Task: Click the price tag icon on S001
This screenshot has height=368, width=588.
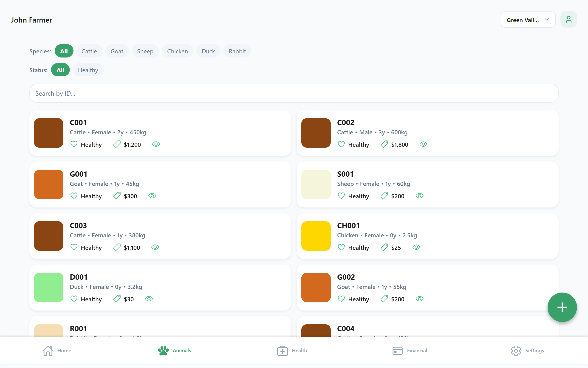Action: (384, 196)
